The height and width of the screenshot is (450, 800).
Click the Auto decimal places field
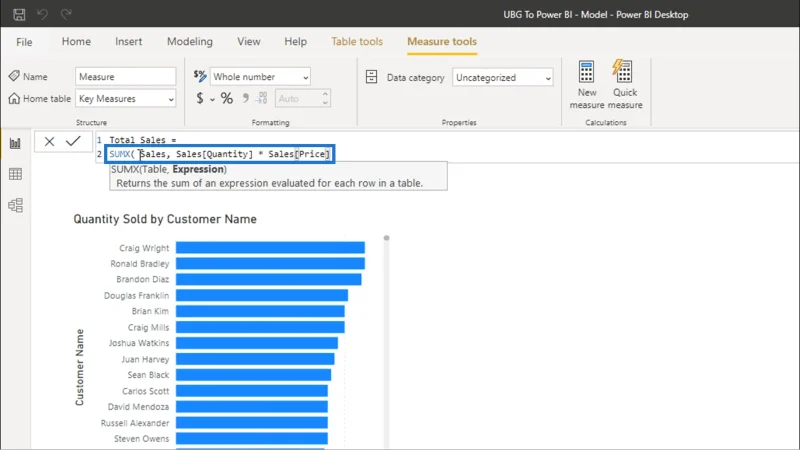[298, 98]
